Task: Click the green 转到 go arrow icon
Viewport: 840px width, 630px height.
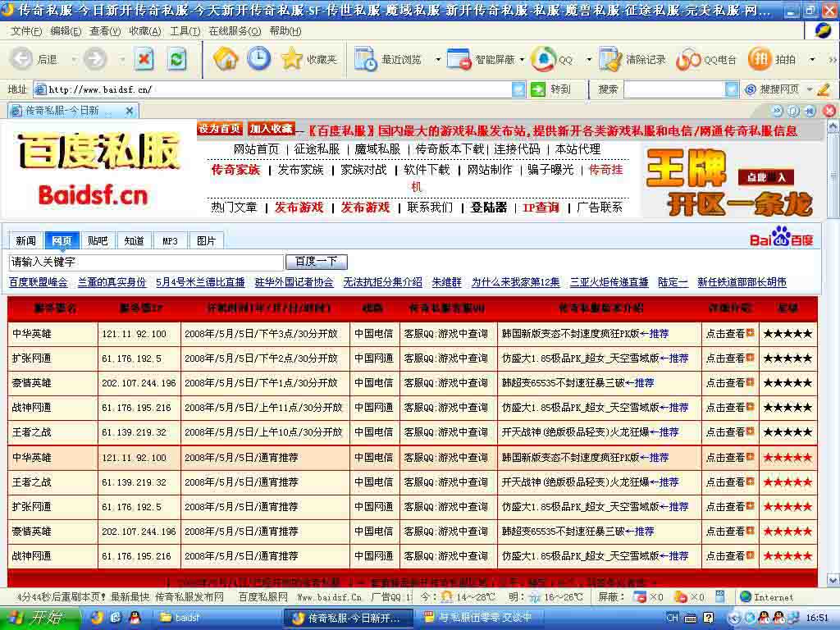Action: pyautogui.click(x=538, y=89)
